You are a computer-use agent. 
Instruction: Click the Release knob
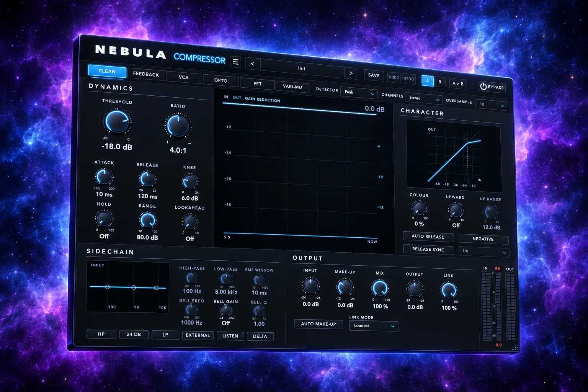147,179
